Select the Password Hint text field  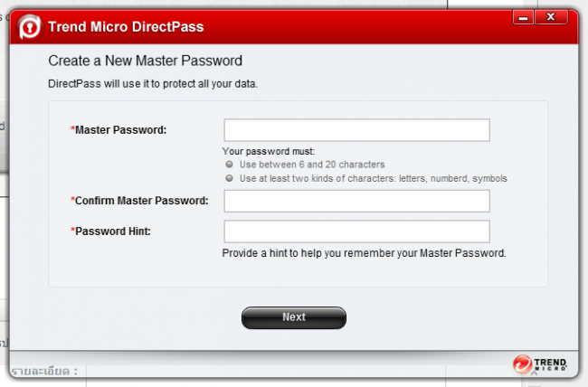(x=356, y=231)
